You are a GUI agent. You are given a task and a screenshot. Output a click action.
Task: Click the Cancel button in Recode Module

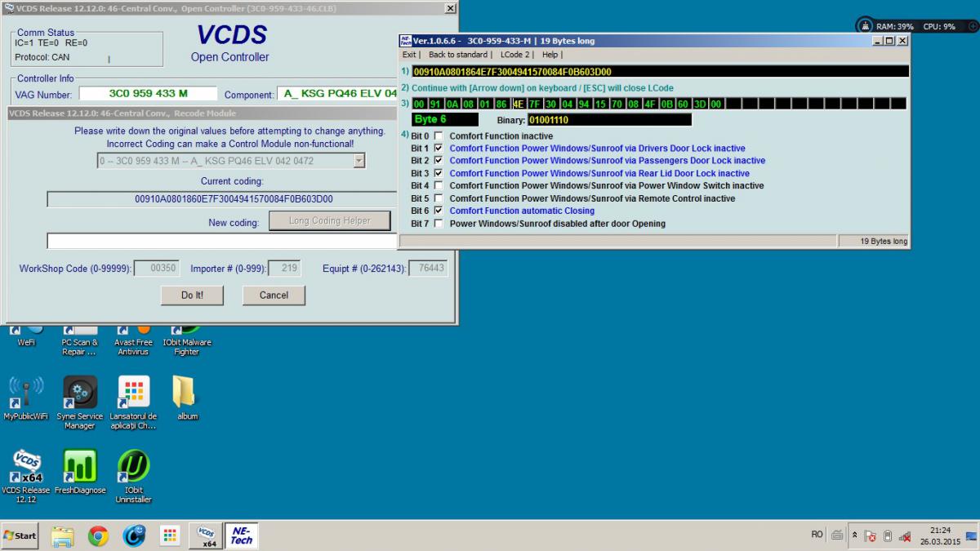tap(274, 295)
